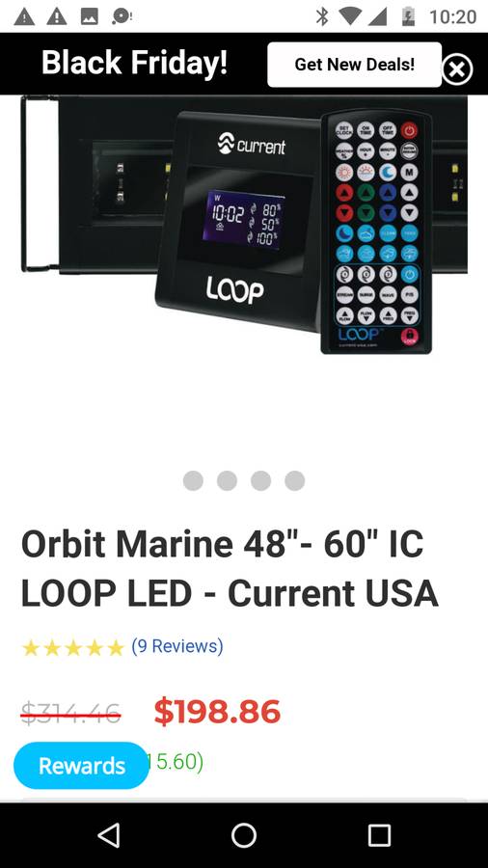The image size is (488, 868).
Task: Tap the red $198.86 sale price
Action: click(217, 712)
